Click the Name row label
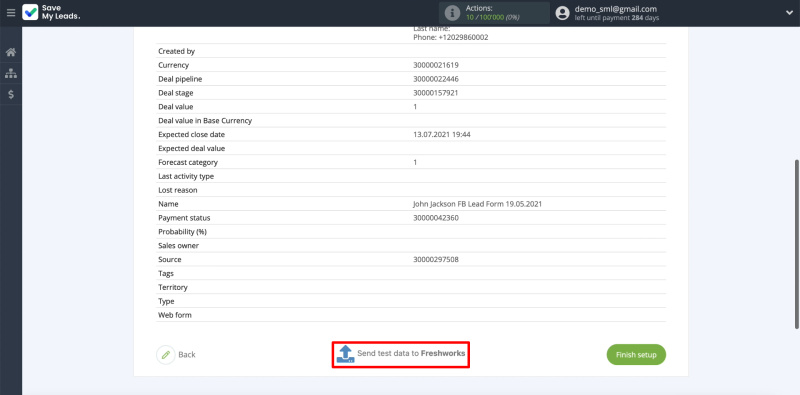800x395 pixels. click(x=168, y=204)
